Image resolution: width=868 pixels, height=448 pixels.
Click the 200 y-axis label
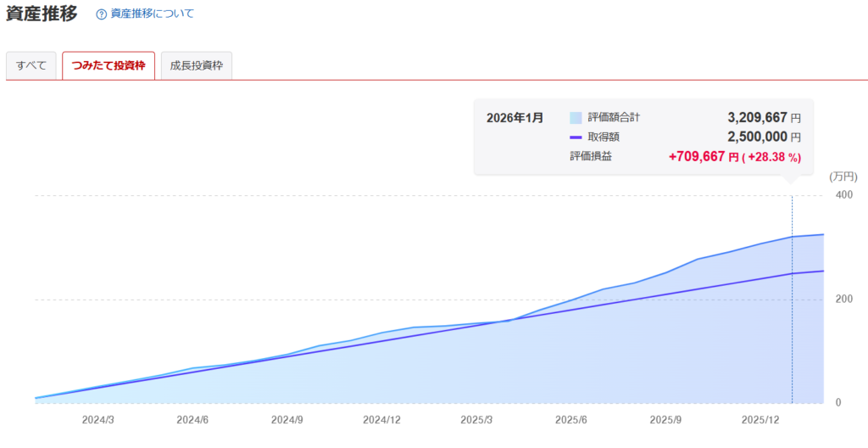coord(843,300)
